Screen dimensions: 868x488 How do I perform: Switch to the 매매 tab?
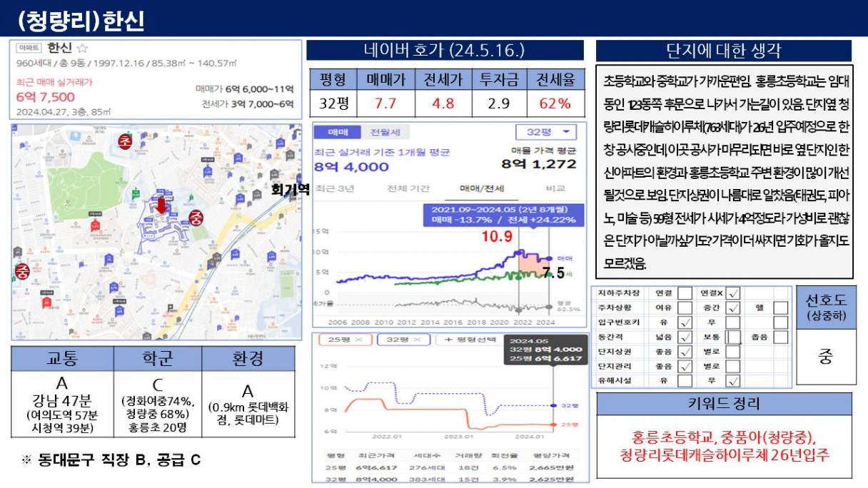(338, 133)
